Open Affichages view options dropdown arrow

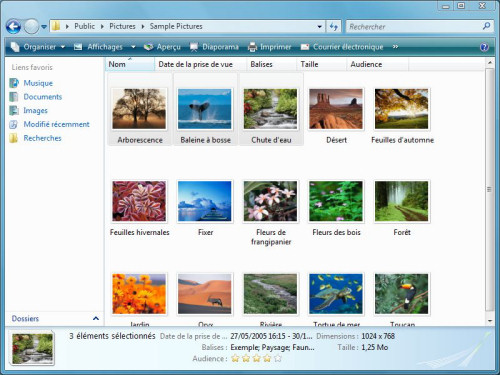click(x=133, y=47)
